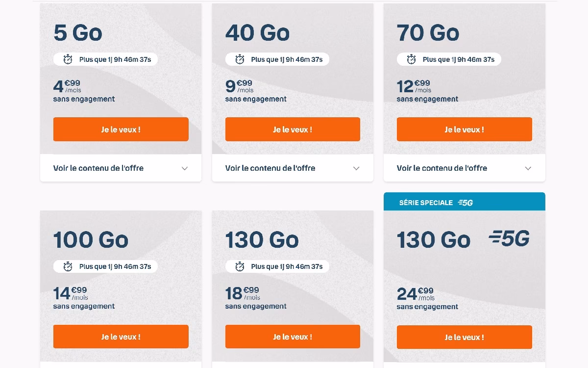This screenshot has height=368, width=588.
Task: Click 'Je le veux !' on the 5 Go plan
Action: coord(121,129)
